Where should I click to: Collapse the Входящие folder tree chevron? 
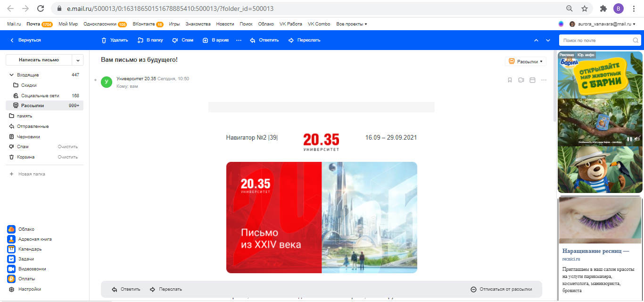(x=11, y=75)
